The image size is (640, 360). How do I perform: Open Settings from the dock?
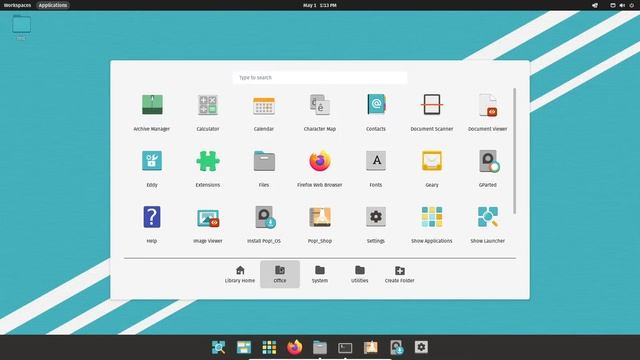tap(421, 347)
